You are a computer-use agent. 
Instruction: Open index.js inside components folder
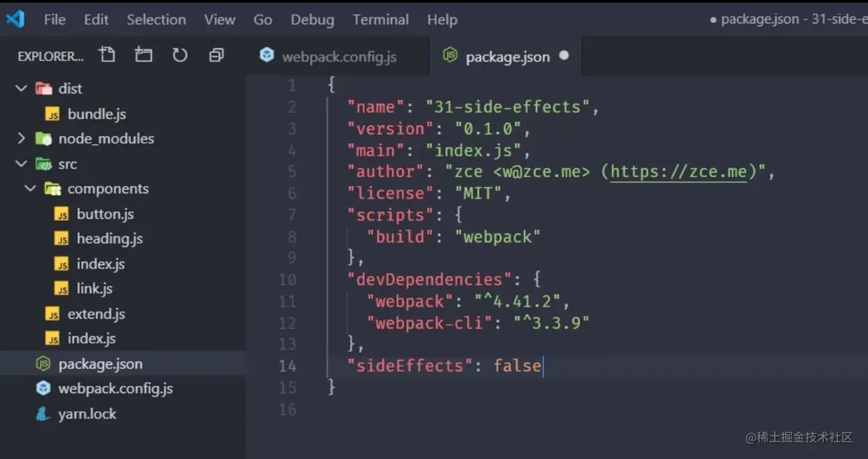pos(101,264)
